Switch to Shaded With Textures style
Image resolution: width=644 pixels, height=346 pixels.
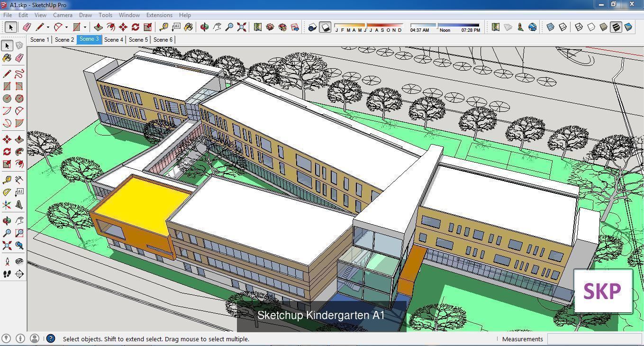[616, 27]
